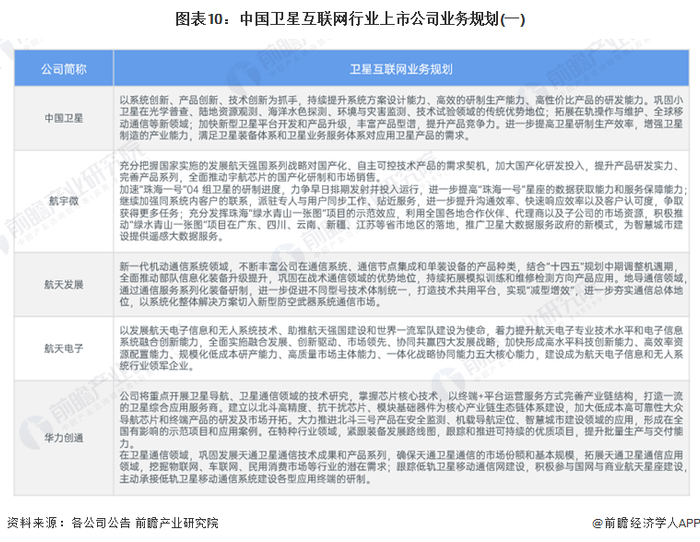Click the 航天电子 company name cell
The image size is (700, 542).
pyautogui.click(x=64, y=348)
